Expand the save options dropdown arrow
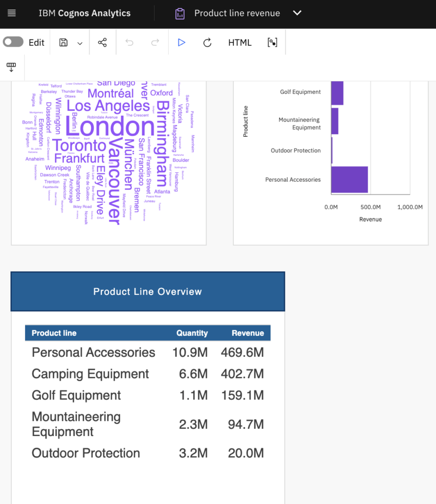 (80, 43)
